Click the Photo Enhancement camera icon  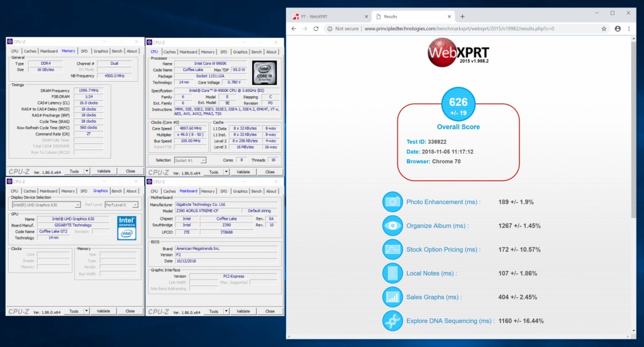pos(392,202)
